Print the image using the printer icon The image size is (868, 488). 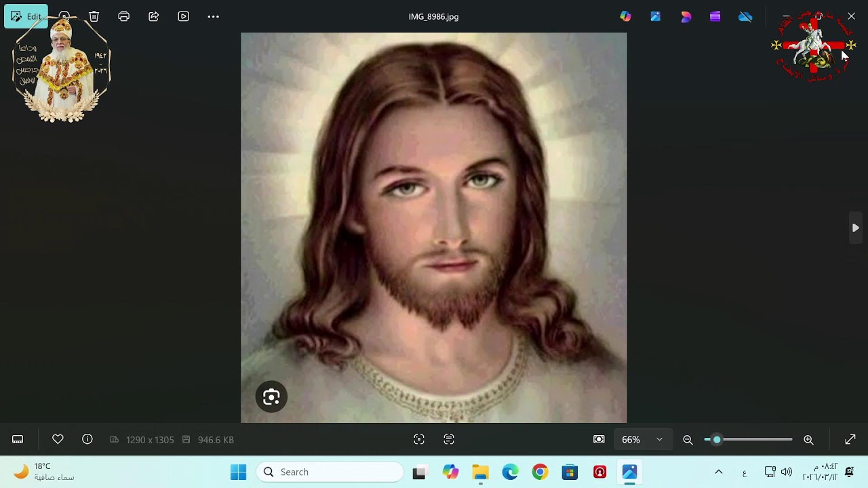(123, 16)
